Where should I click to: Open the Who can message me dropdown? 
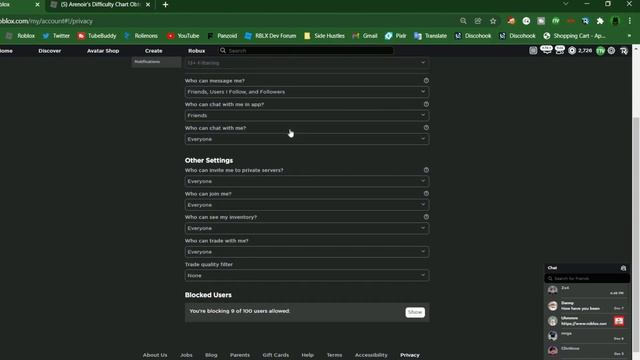pyautogui.click(x=307, y=92)
